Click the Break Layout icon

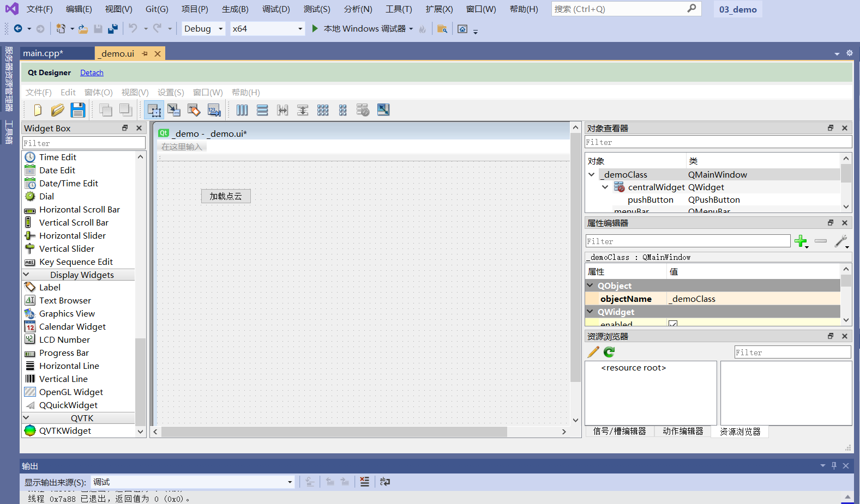click(363, 110)
